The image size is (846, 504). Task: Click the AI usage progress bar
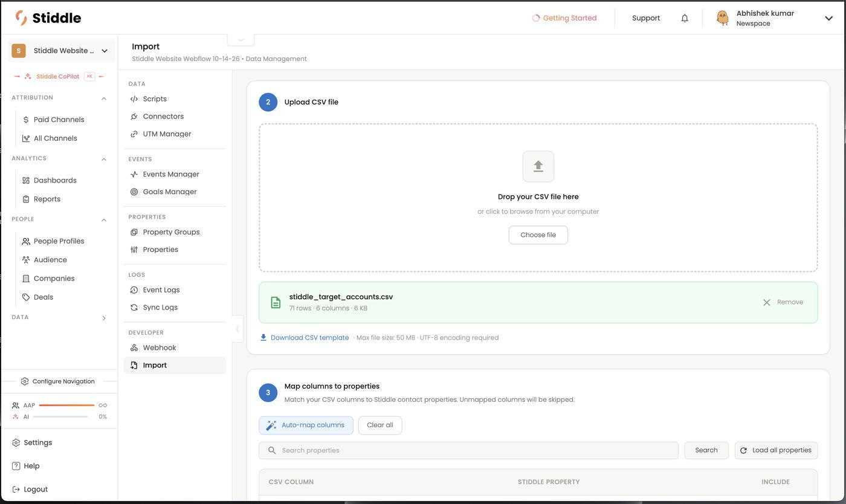(x=60, y=416)
